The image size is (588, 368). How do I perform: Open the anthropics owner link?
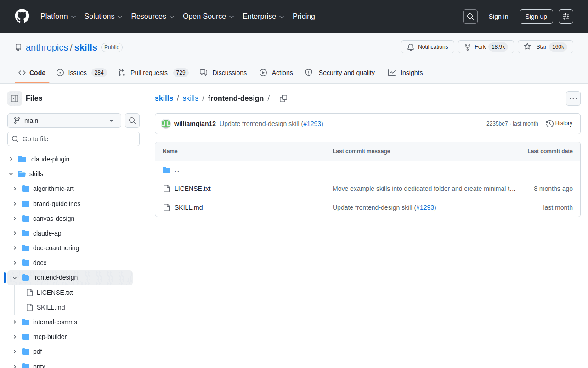pos(47,47)
